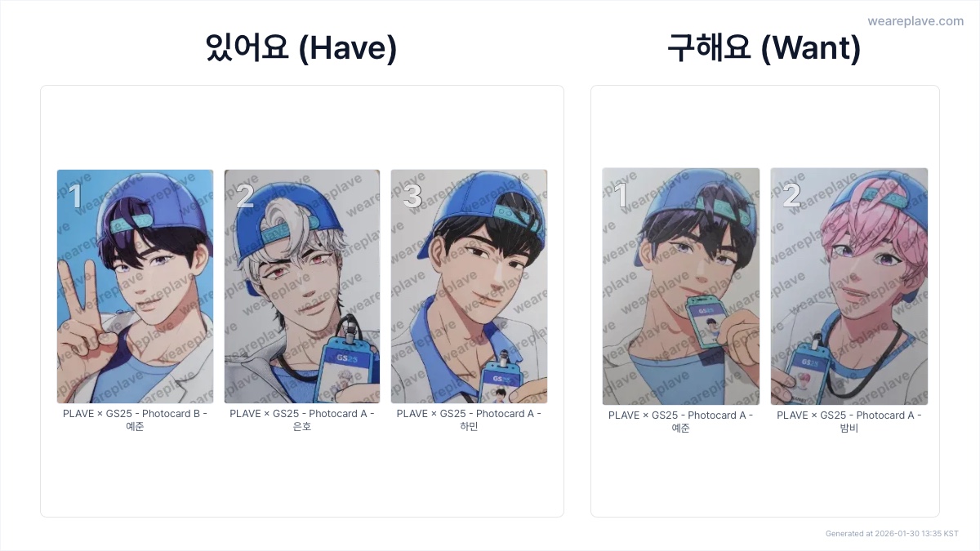Screen dimensions: 980x551
Task: Click number 1 badge on Have card
Action: [75, 197]
